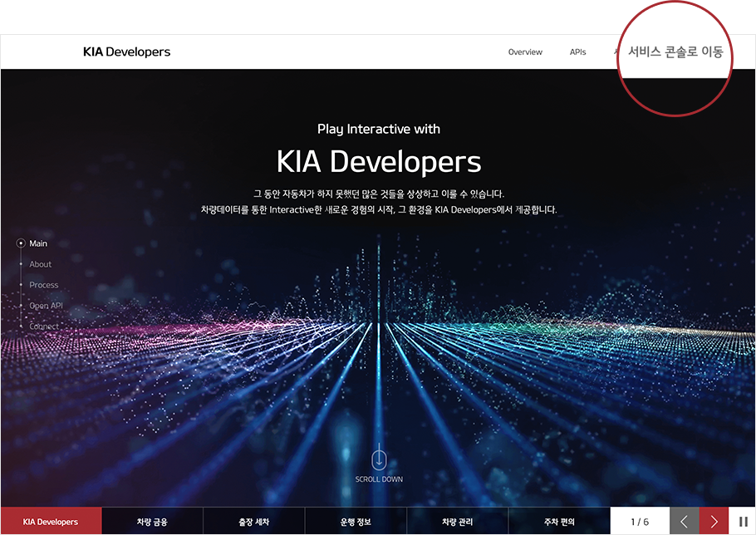Click the KIA Developers logo
The width and height of the screenshot is (756, 535).
coord(126,52)
